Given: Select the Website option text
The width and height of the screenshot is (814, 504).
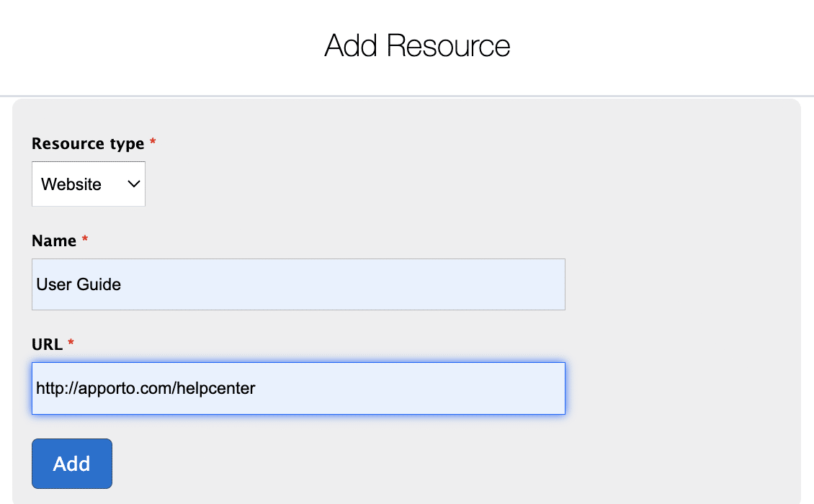Looking at the screenshot, I should (x=71, y=184).
